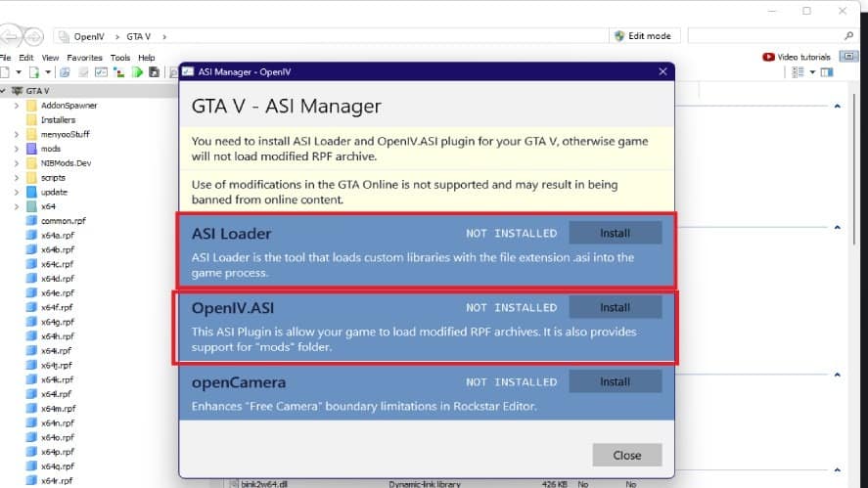Expand the x64 folder node
Image resolution: width=868 pixels, height=488 pixels.
16,206
